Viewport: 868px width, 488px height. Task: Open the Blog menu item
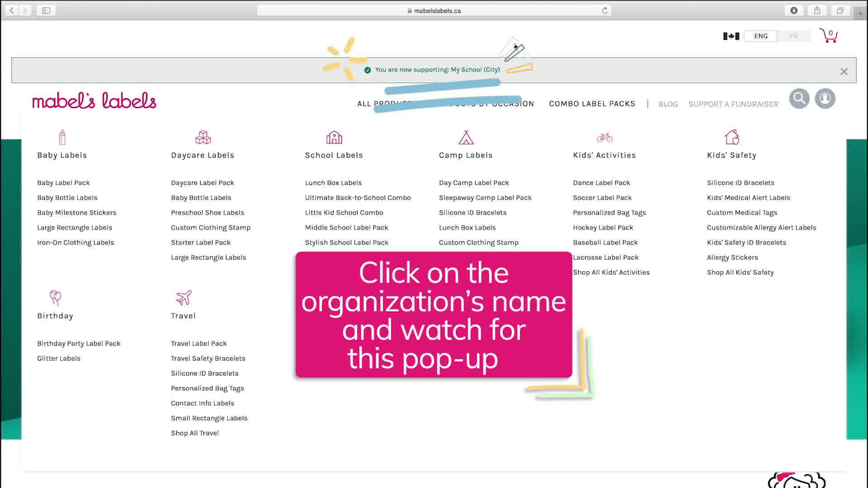coord(668,104)
